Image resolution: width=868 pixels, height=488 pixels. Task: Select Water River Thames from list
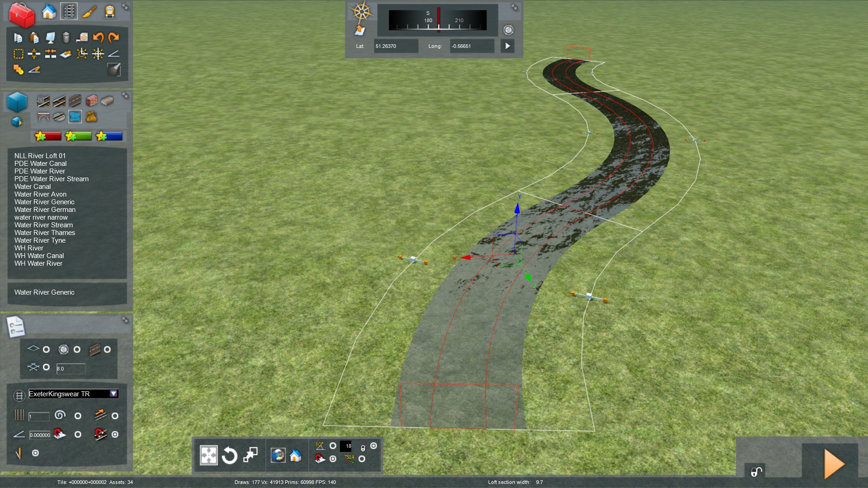coord(44,233)
